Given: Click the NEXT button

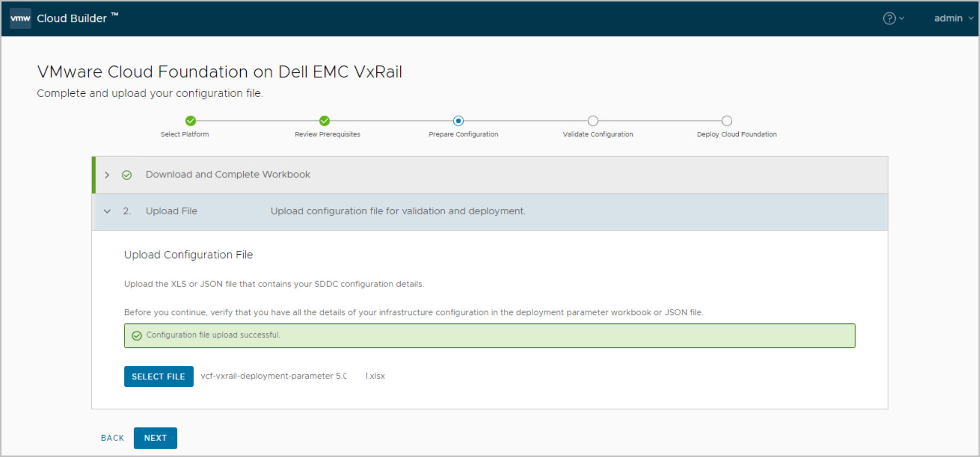Looking at the screenshot, I should (x=155, y=438).
